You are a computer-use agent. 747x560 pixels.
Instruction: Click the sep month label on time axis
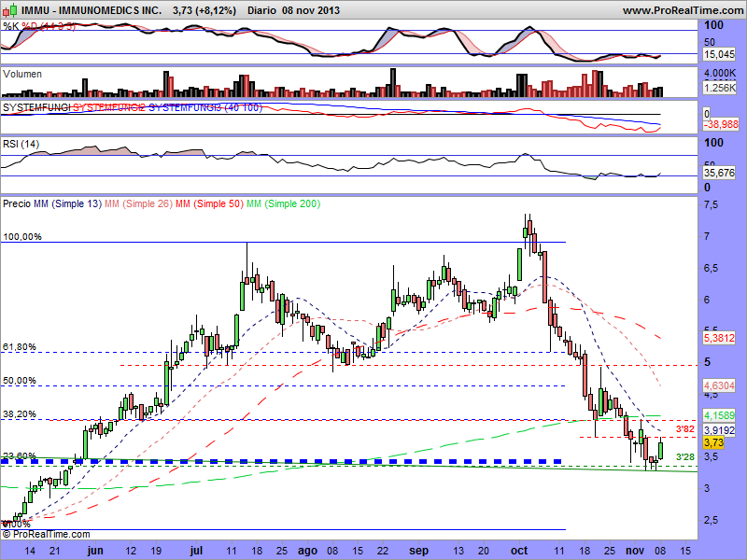pyautogui.click(x=418, y=551)
